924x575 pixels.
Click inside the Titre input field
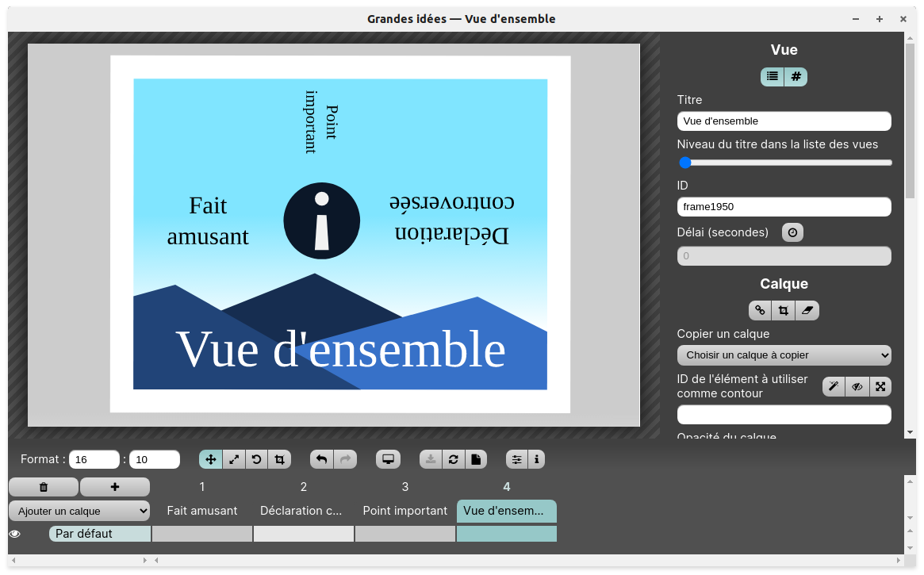(x=784, y=121)
